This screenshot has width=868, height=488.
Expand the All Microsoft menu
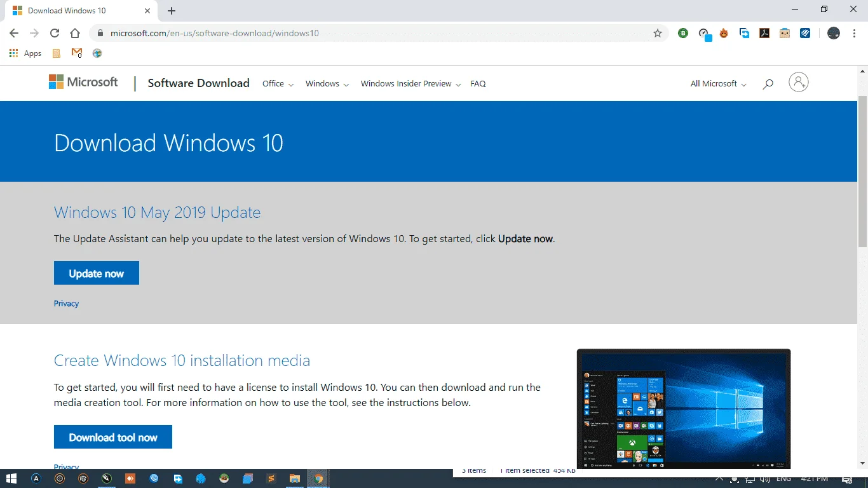tap(718, 84)
